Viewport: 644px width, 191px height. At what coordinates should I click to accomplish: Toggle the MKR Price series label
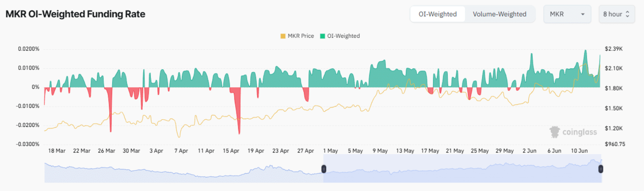tap(301, 36)
